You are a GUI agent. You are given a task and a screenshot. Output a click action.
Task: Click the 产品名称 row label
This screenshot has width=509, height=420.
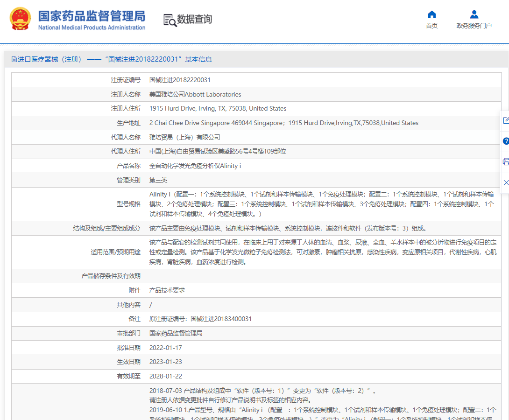pyautogui.click(x=128, y=166)
